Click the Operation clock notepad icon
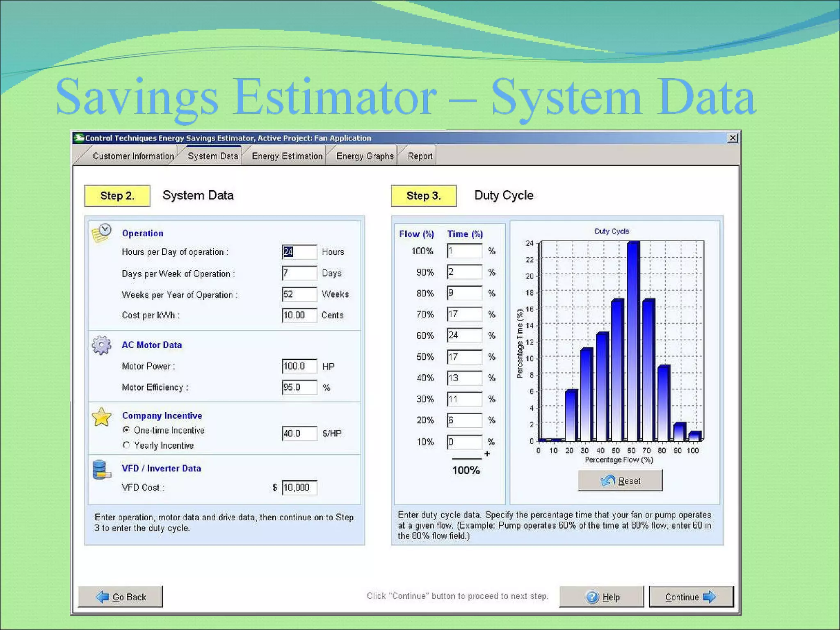 click(x=101, y=233)
